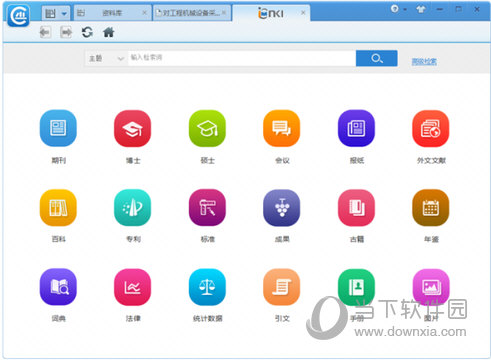Screen dimensions: 491x361
Task: Click the layout view button in title bar
Action: coord(50,13)
